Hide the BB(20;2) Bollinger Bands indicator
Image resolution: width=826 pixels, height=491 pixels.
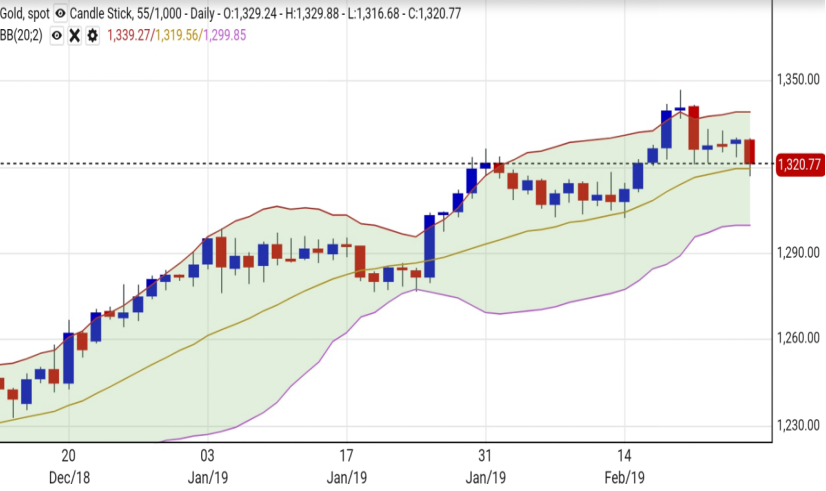(x=57, y=35)
